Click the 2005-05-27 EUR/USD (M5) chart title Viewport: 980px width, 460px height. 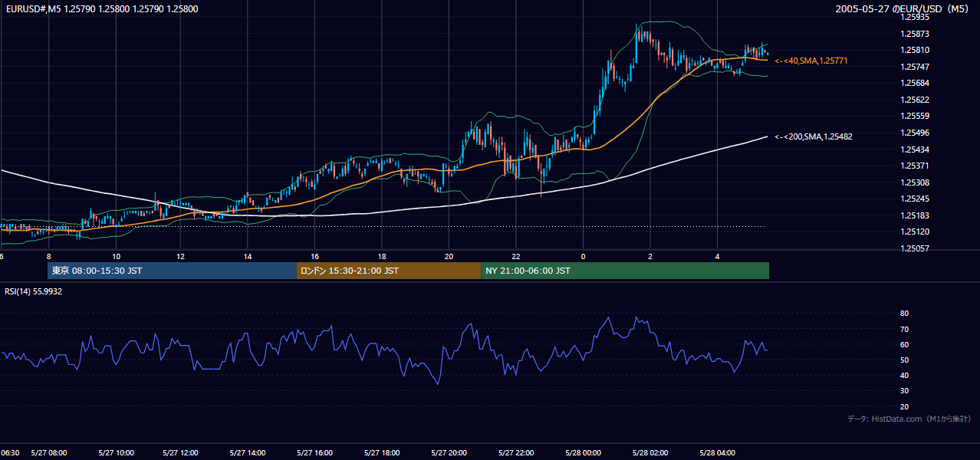903,9
